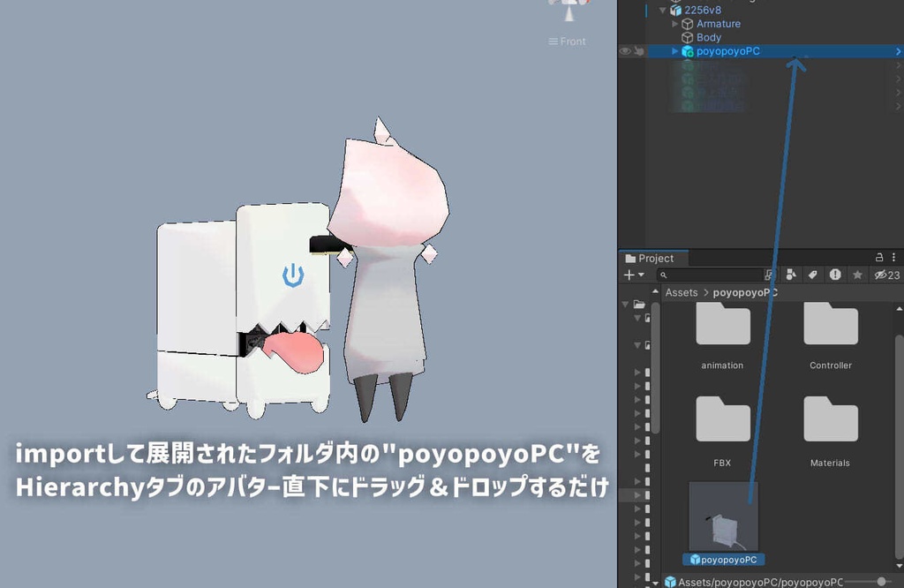
Task: Expand the poyopoyoPC node in Hierarchy
Action: 674,51
